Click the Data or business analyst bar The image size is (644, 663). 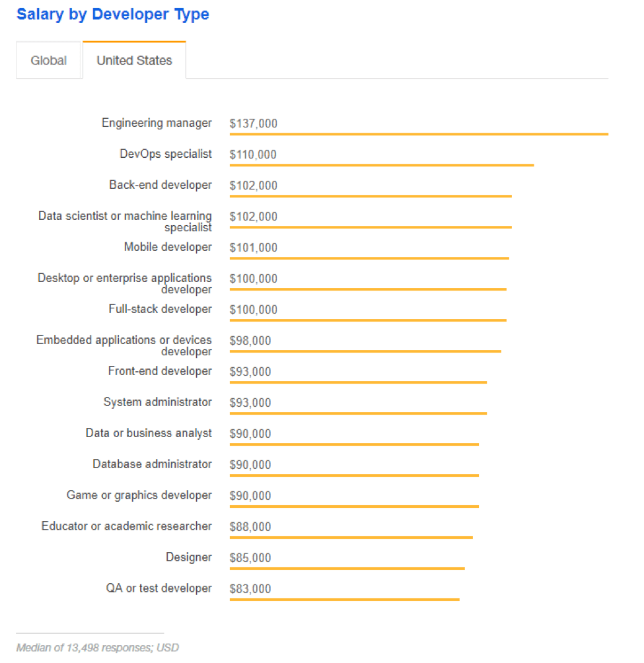click(x=353, y=443)
